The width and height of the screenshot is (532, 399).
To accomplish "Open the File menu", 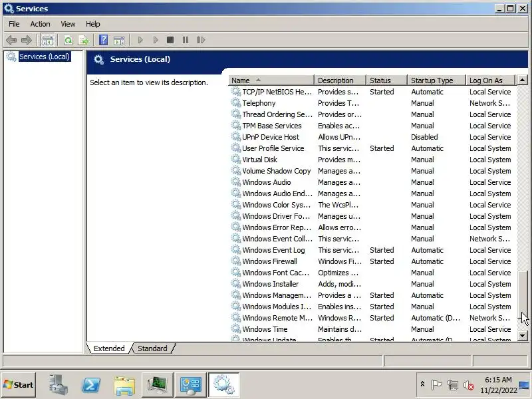I will (x=14, y=24).
